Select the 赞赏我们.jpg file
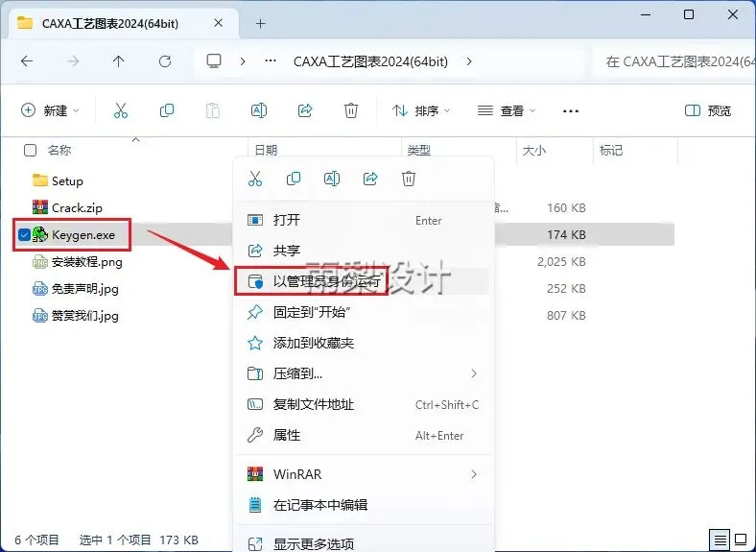Viewport: 756px width, 552px height. 84,316
